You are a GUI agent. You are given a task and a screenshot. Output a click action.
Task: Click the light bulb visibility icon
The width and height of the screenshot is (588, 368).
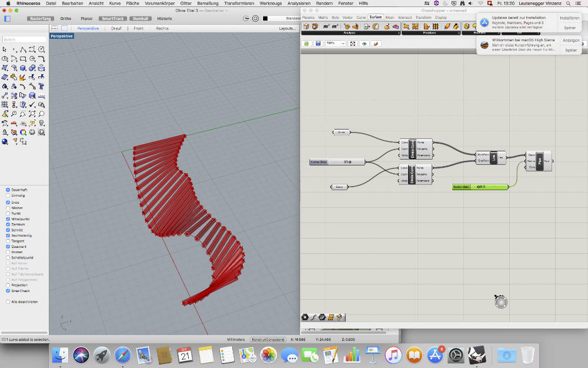41,123
